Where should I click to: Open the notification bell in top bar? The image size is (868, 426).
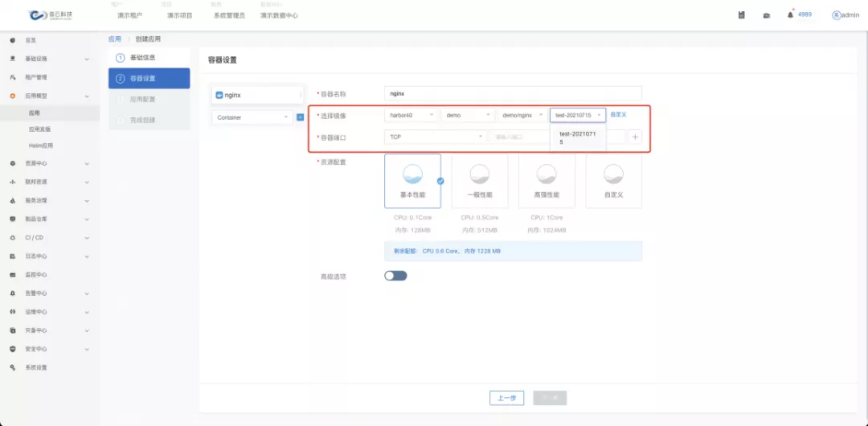790,15
